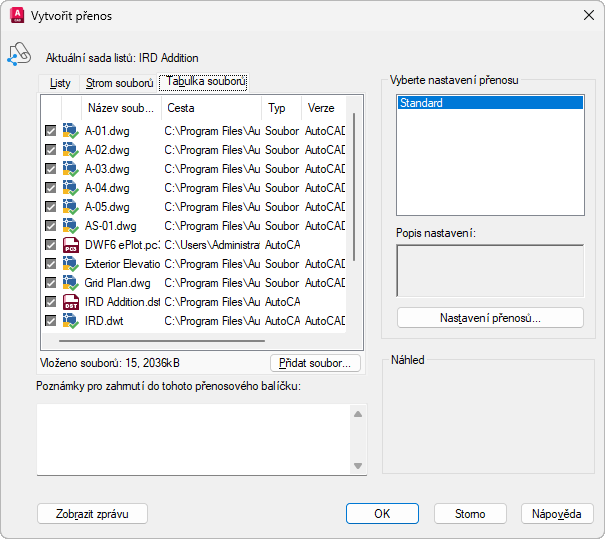Image resolution: width=605 pixels, height=539 pixels.
Task: Click the IRD.dwt template file icon
Action: tap(70, 321)
